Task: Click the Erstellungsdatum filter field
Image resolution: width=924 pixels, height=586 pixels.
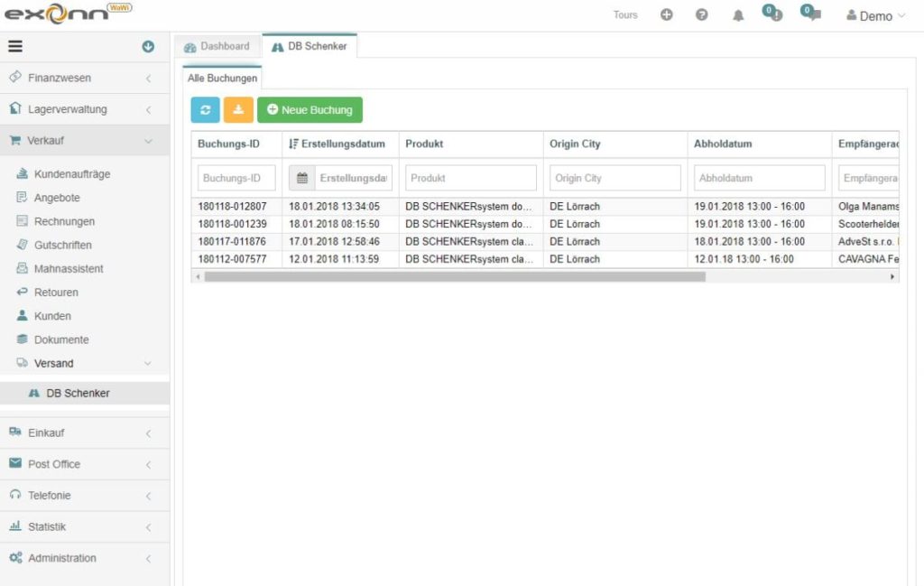Action: point(354,178)
